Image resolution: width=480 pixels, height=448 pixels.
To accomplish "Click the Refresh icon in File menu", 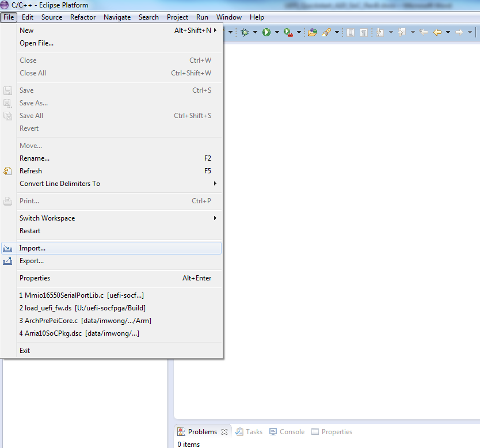I will coord(7,171).
